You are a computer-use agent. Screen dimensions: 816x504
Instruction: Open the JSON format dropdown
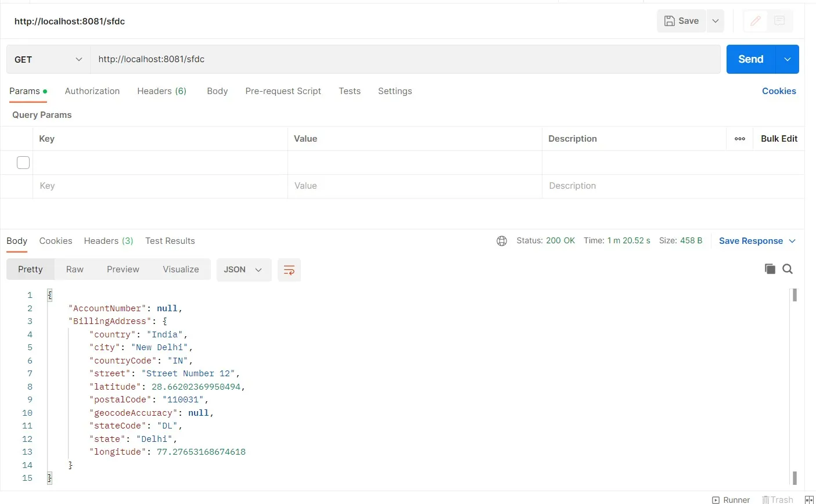pyautogui.click(x=244, y=269)
